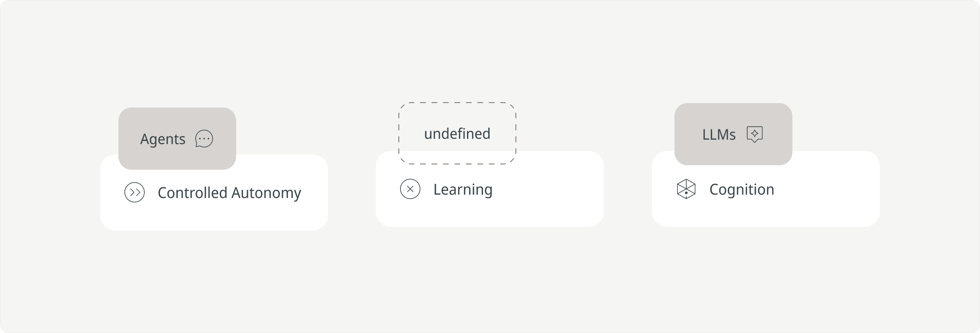Click the gray LLMs tag background
Screen dimensions: 980x333
point(733,115)
